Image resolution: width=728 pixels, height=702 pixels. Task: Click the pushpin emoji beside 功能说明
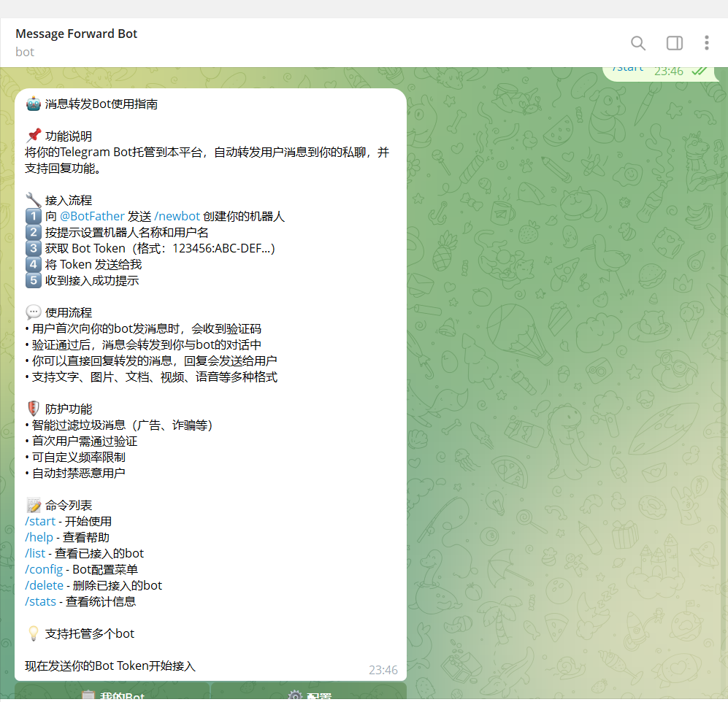pos(34,136)
